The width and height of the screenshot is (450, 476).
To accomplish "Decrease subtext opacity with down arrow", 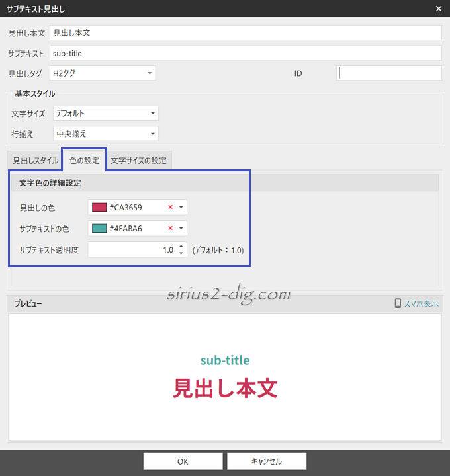I will (181, 253).
